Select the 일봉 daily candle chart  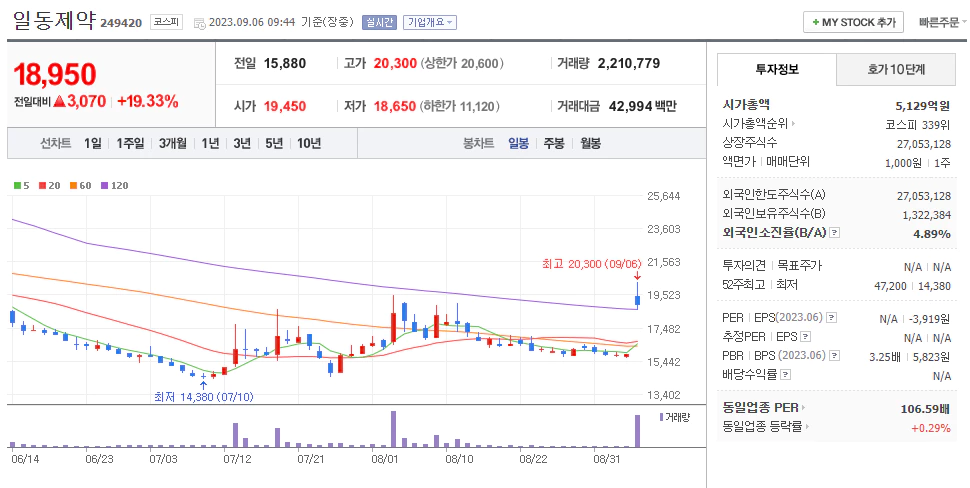point(518,143)
